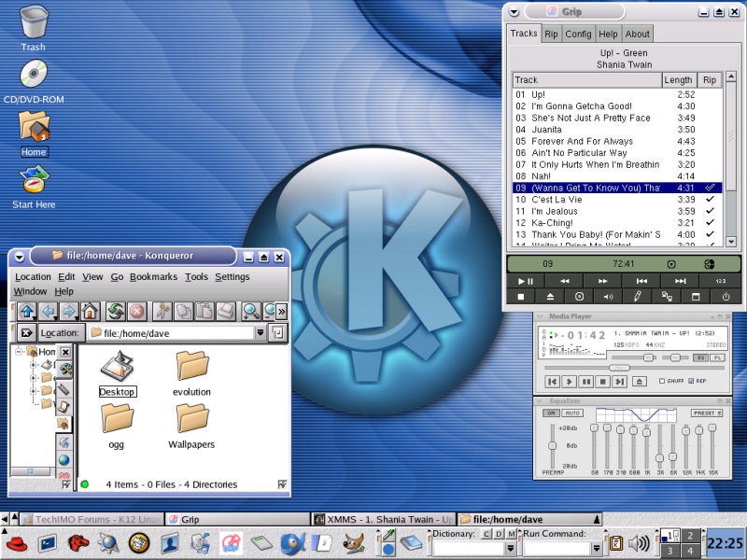Image resolution: width=747 pixels, height=560 pixels.
Task: Open the wrench configure icon in Konqueror's sidebar
Action: 64,369
